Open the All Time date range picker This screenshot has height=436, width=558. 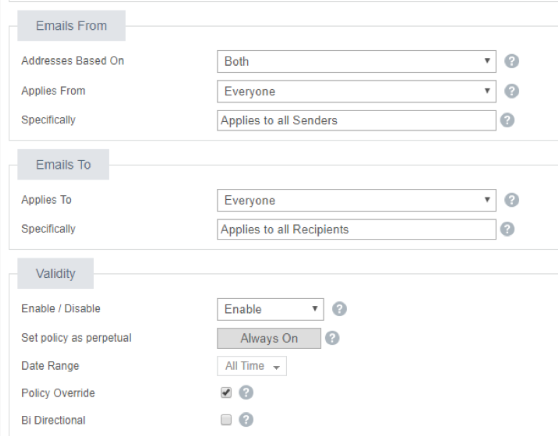click(252, 366)
